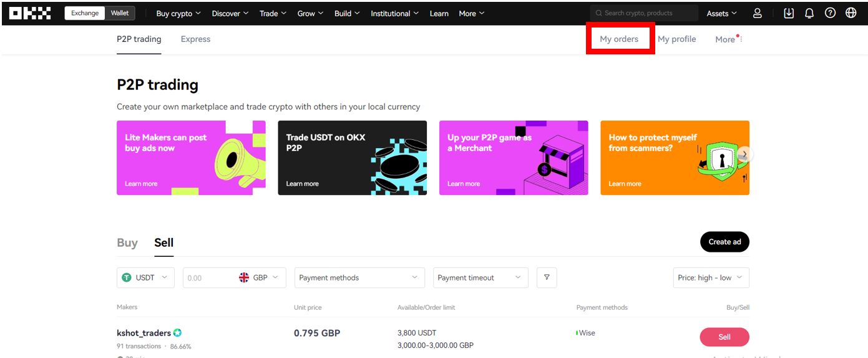The height and width of the screenshot is (358, 868).
Task: Focus the Search crypto, products field
Action: [x=644, y=13]
